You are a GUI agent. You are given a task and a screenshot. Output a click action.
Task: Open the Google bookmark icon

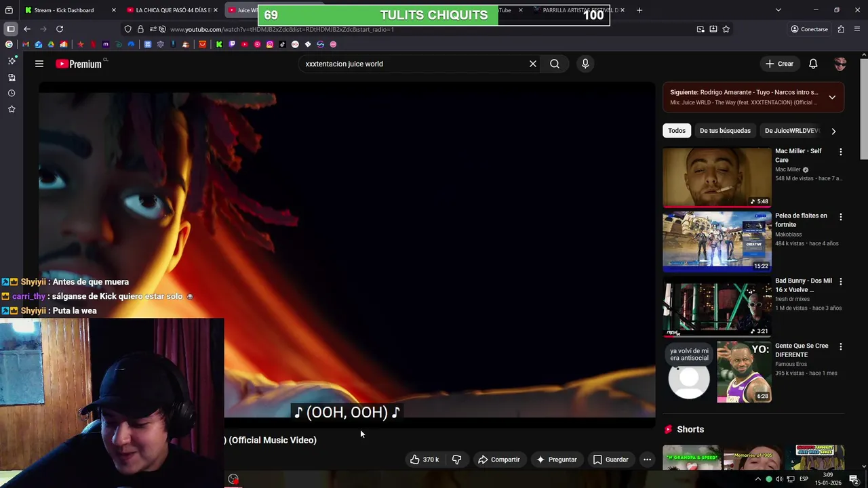[x=9, y=44]
